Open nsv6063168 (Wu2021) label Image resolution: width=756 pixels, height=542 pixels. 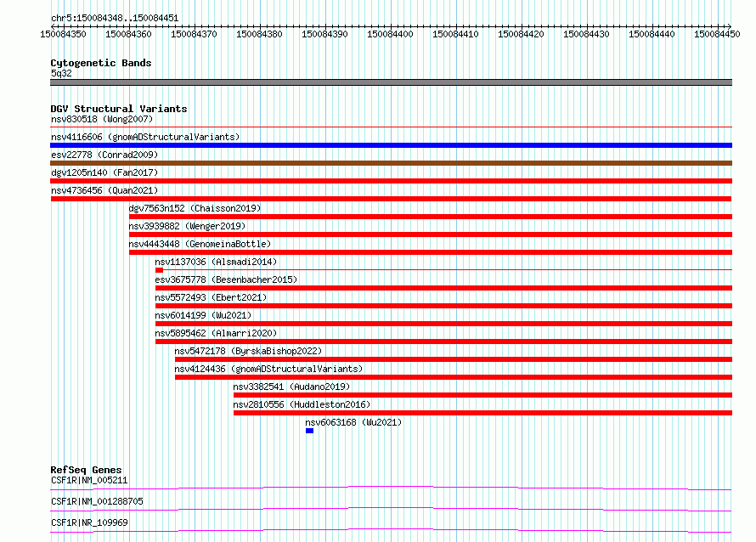353,422
